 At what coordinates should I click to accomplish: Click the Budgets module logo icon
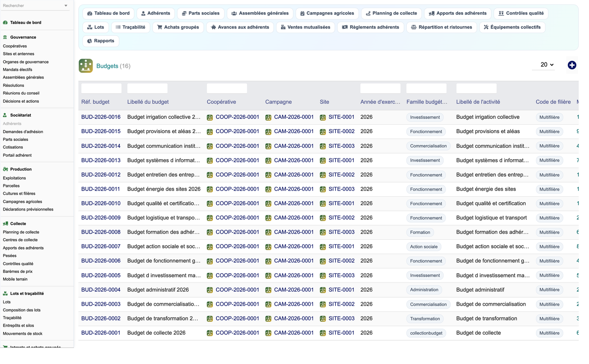pos(86,66)
